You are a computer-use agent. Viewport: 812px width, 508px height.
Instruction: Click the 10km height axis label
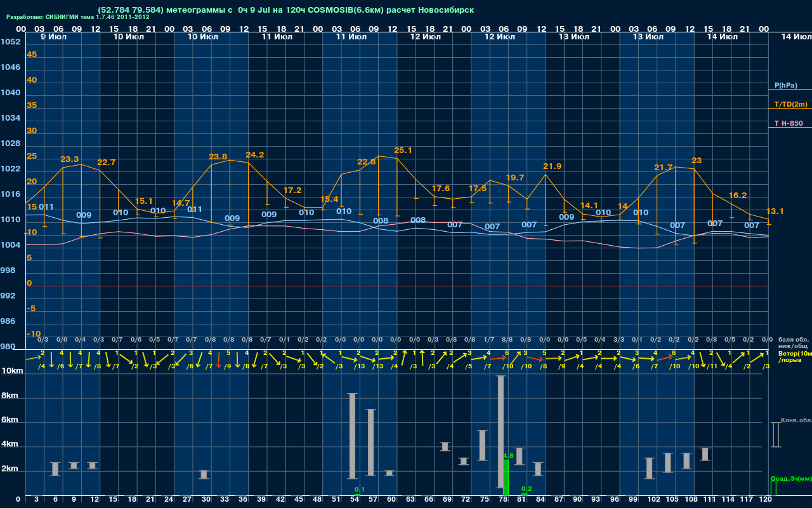[x=11, y=371]
